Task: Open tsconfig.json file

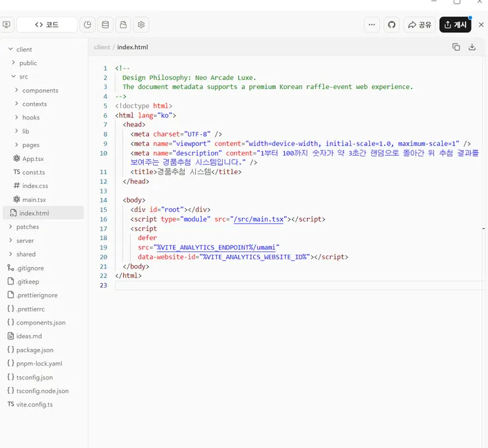Action: pyautogui.click(x=34, y=377)
